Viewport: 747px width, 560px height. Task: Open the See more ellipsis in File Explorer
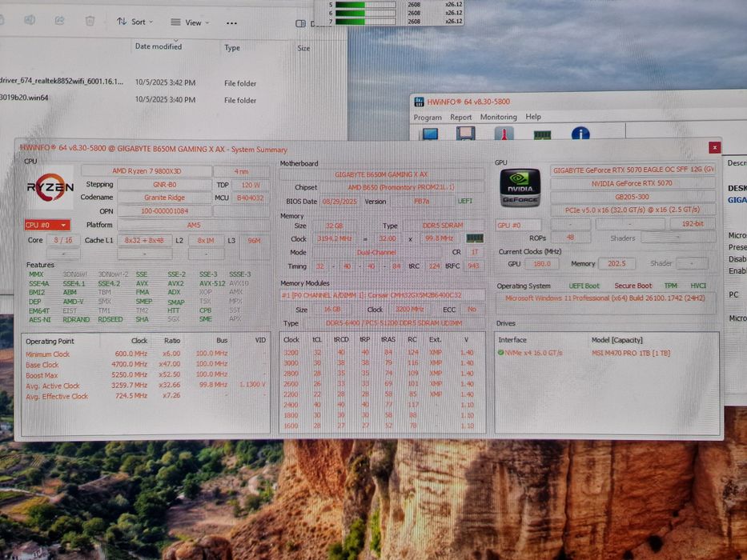coord(231,23)
